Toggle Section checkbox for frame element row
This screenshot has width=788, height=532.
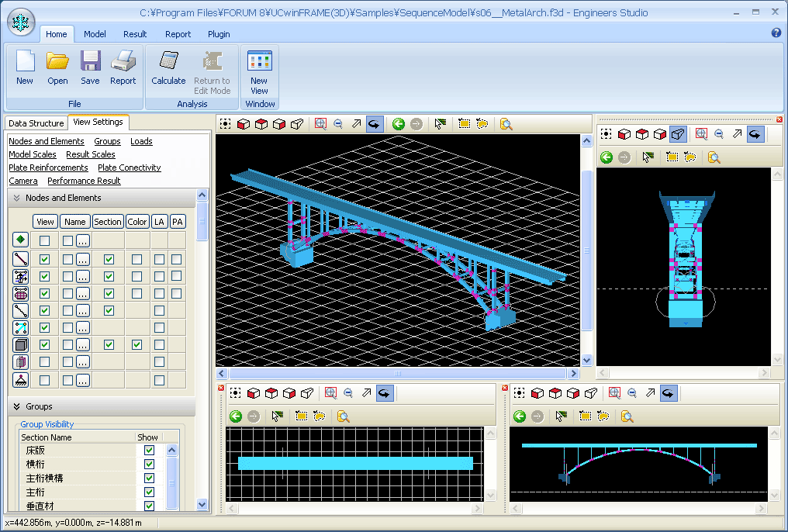click(x=109, y=259)
